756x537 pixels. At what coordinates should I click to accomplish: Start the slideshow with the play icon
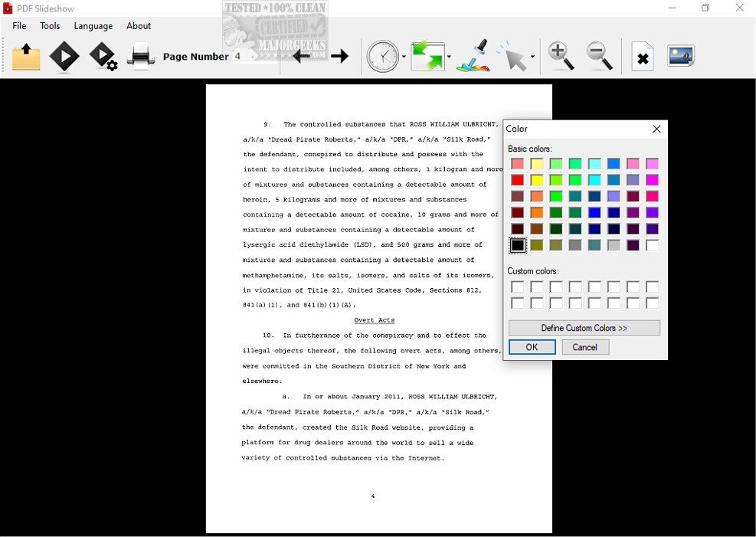[64, 57]
